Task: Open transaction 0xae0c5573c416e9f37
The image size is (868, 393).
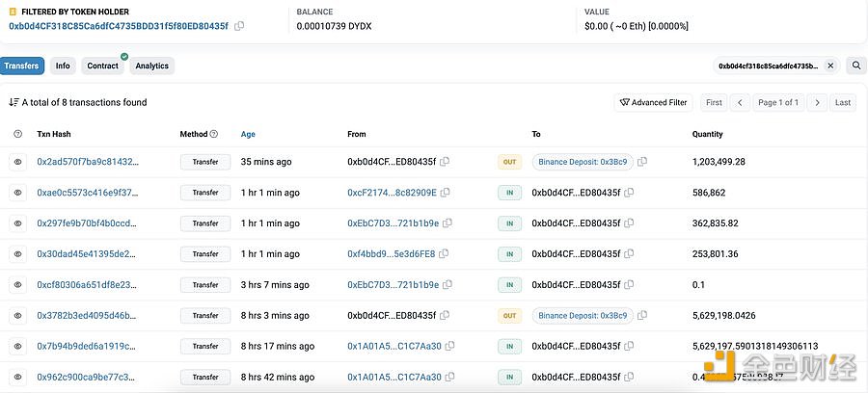Action: click(88, 193)
